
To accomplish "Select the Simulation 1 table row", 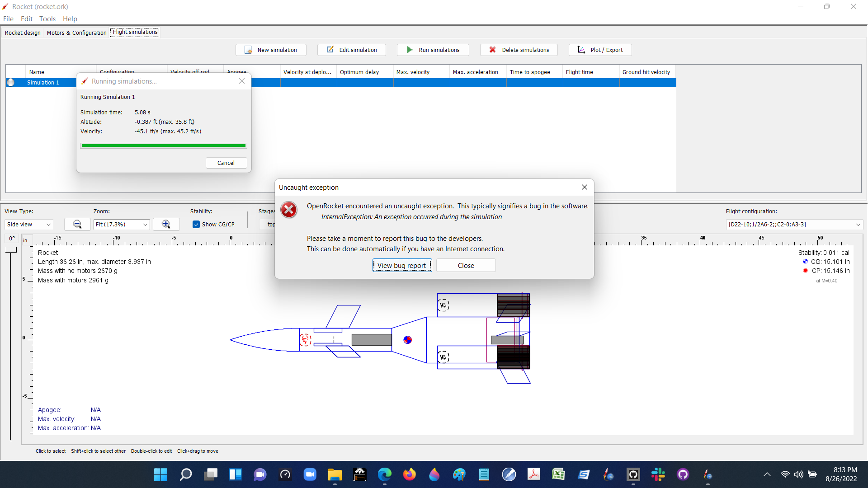I will [x=43, y=82].
